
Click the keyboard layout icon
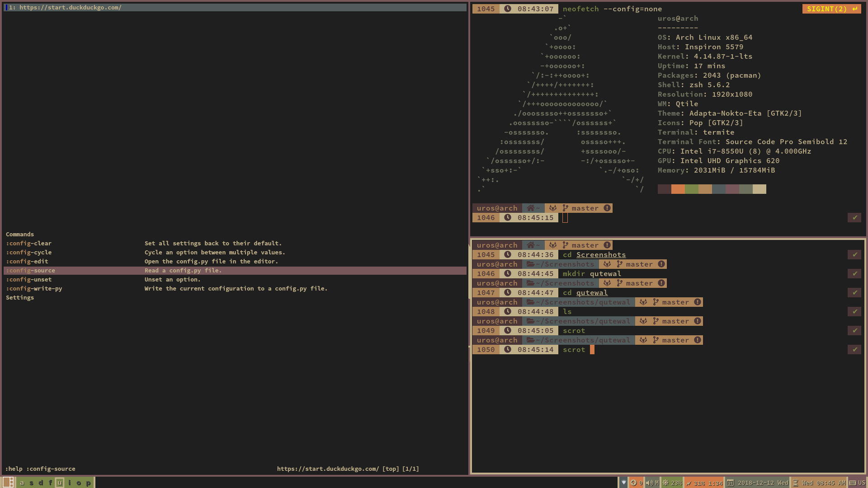pos(853,483)
